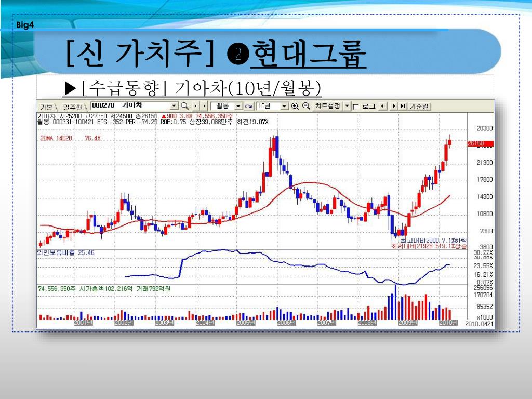
Task: Zoom out of the chart
Action: click(x=306, y=106)
